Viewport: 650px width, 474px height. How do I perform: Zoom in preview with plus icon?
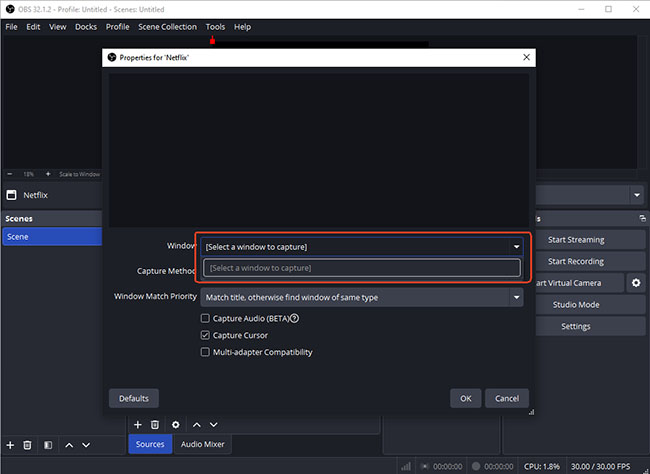(x=48, y=174)
